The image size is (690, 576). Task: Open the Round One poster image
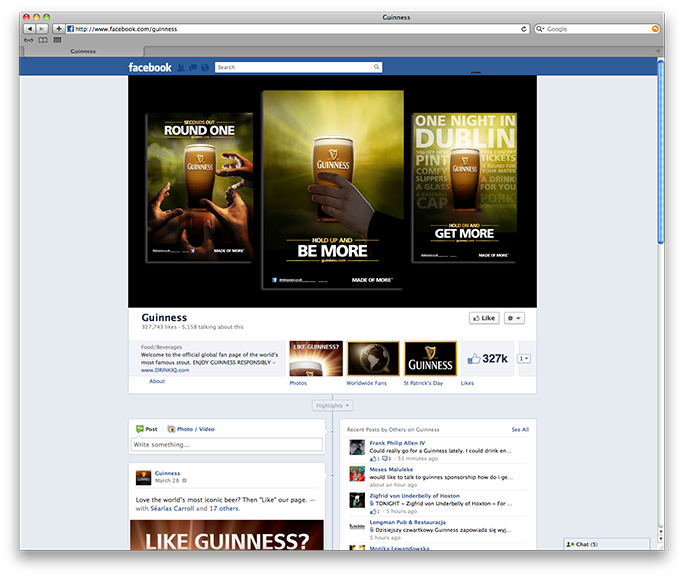pos(199,188)
